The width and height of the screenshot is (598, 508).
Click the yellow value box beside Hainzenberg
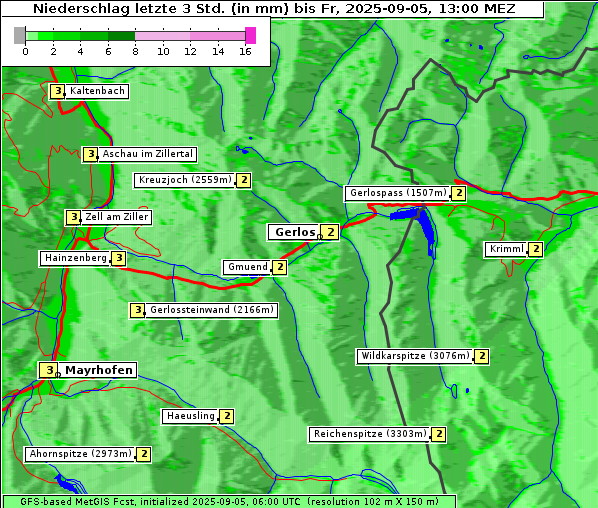[x=118, y=258]
